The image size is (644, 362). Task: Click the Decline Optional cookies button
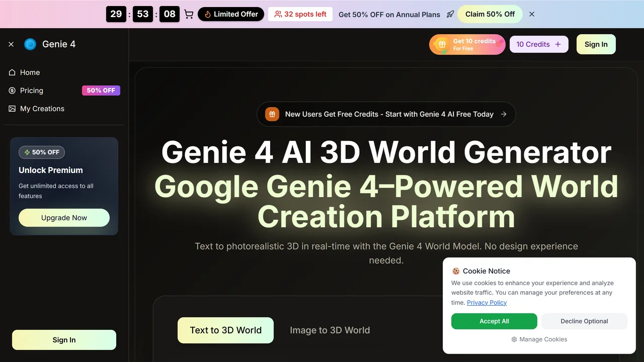[x=584, y=321]
